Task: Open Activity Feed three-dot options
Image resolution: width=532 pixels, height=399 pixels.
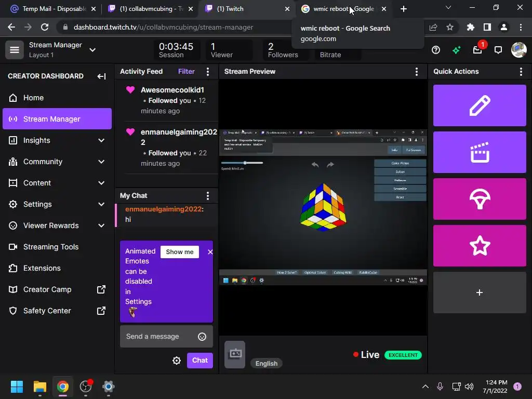Action: tap(208, 72)
